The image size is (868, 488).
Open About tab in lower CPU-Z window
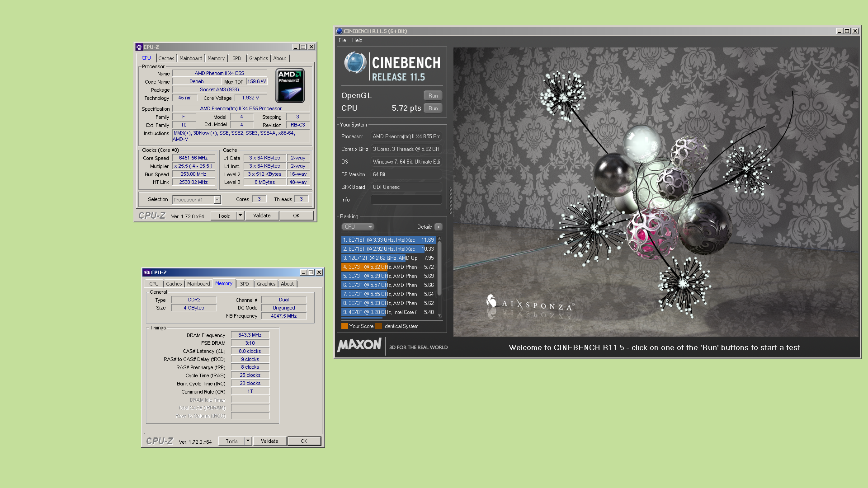click(288, 284)
